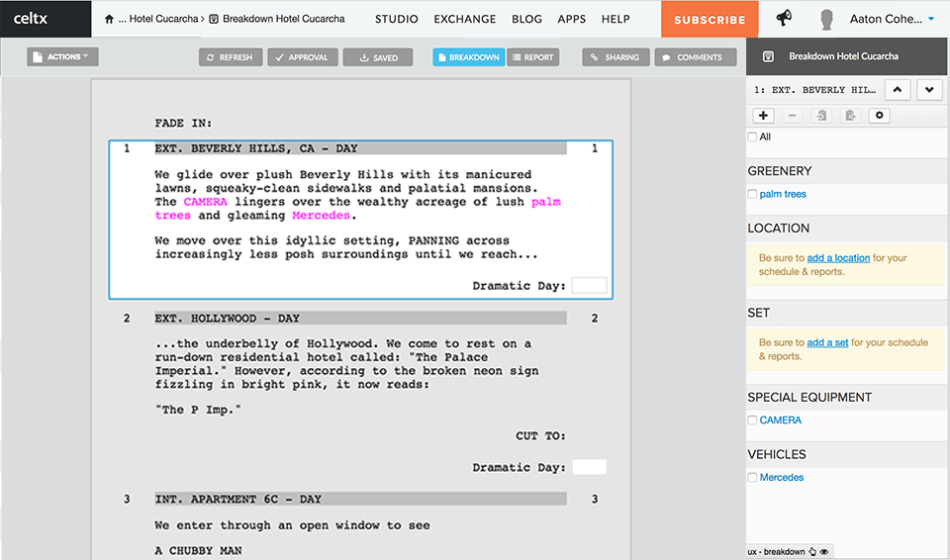Open Aaton Cohe... account dropdown
The height and width of the screenshot is (560, 950).
pyautogui.click(x=892, y=19)
